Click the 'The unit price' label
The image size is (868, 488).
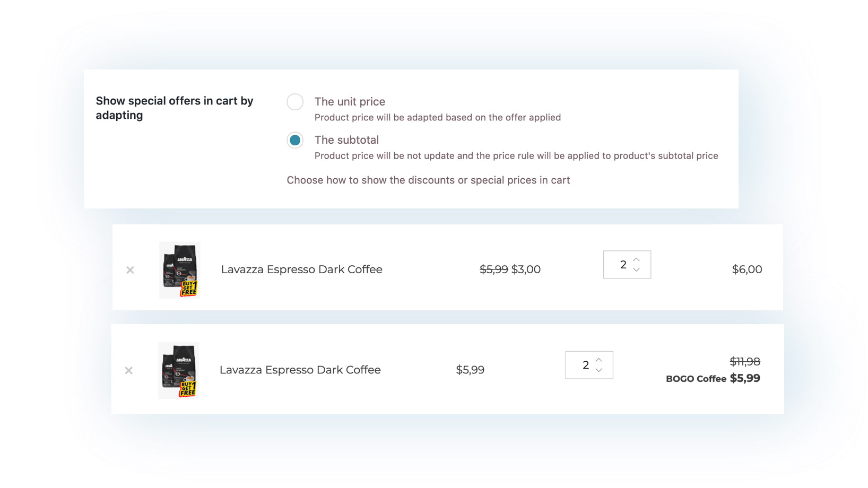pos(350,101)
